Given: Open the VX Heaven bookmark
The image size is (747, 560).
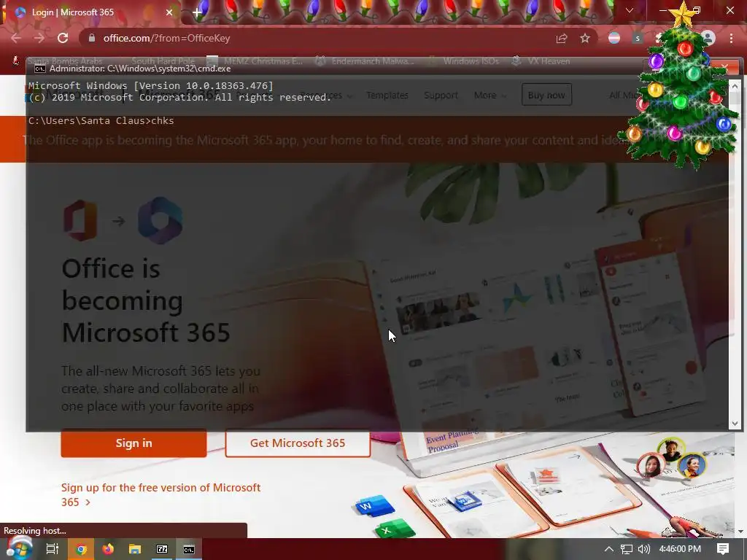Looking at the screenshot, I should coord(541,61).
